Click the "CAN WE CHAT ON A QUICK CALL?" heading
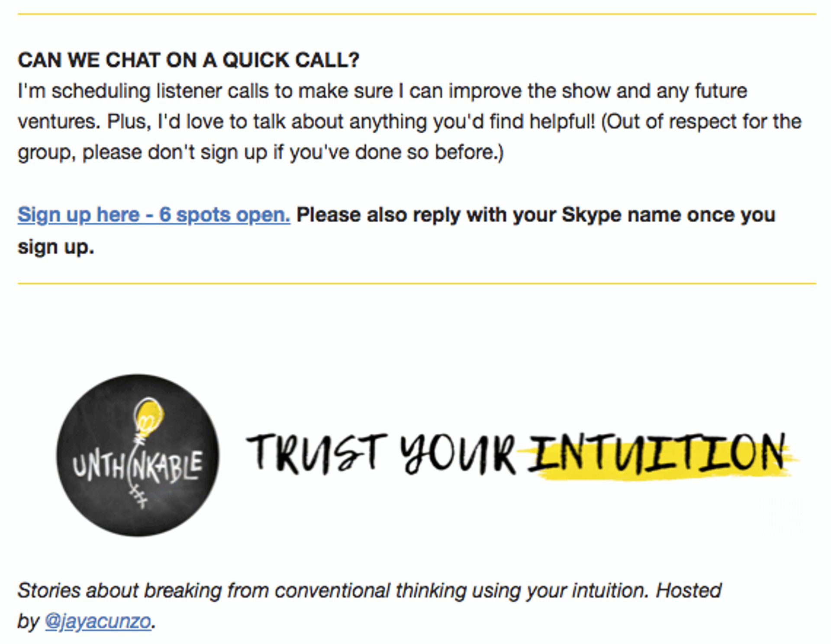The height and width of the screenshot is (644, 831). [188, 60]
